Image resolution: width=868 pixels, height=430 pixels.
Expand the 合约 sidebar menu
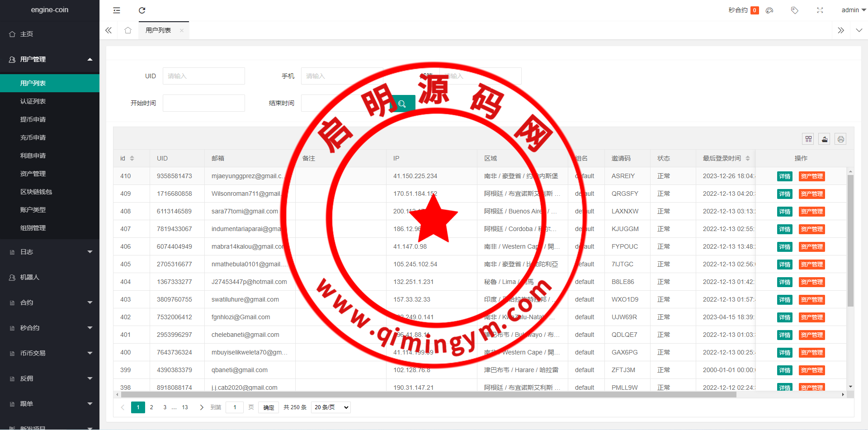(50, 302)
